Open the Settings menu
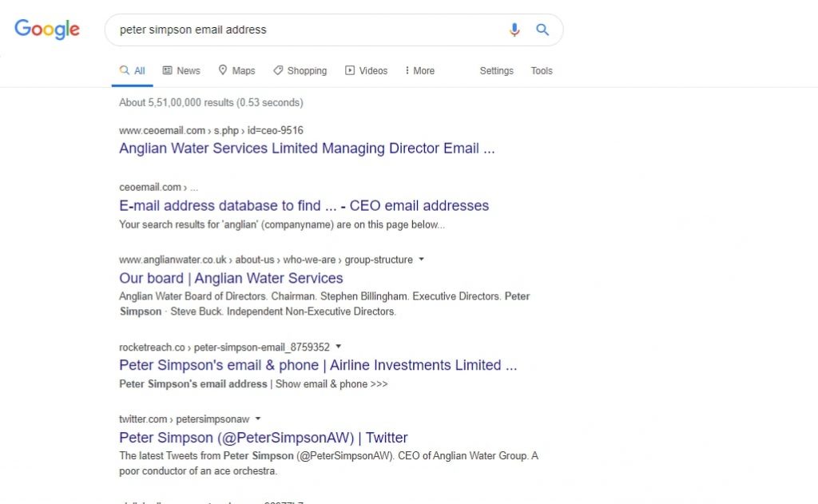The image size is (818, 504). pos(497,70)
